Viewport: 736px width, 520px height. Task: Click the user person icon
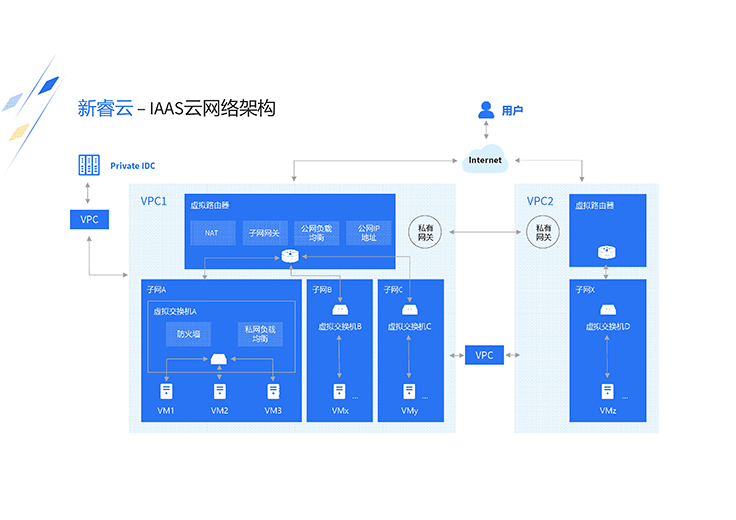coord(486,110)
